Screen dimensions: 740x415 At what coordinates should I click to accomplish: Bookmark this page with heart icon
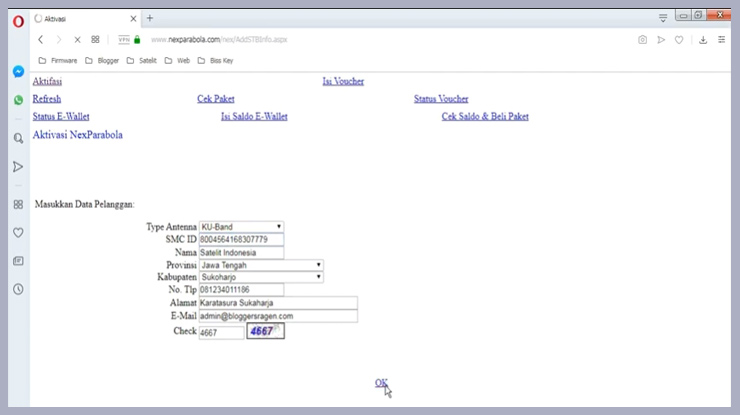point(679,40)
